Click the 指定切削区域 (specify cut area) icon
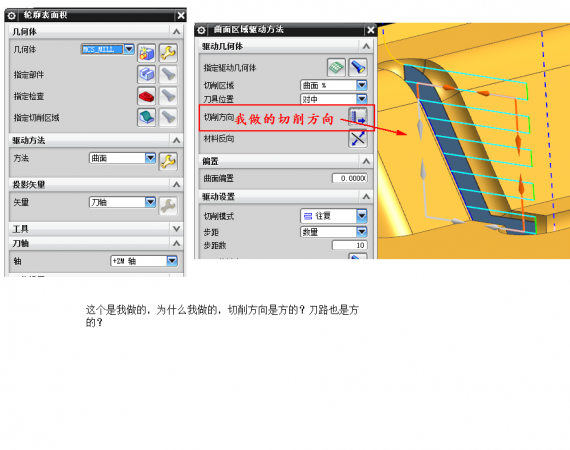This screenshot has height=450, width=570. (146, 117)
